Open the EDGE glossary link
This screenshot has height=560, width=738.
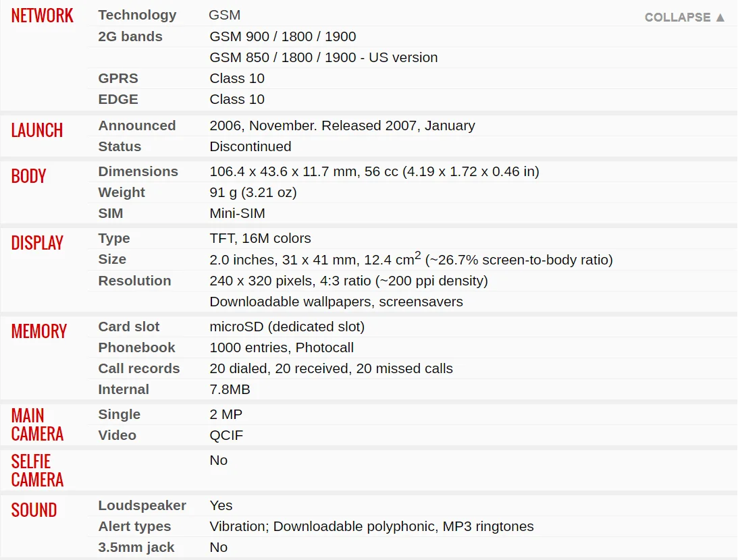tap(118, 99)
